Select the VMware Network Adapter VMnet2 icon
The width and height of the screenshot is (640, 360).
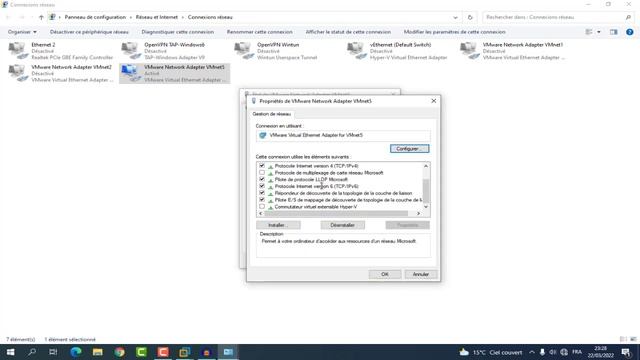click(x=18, y=73)
